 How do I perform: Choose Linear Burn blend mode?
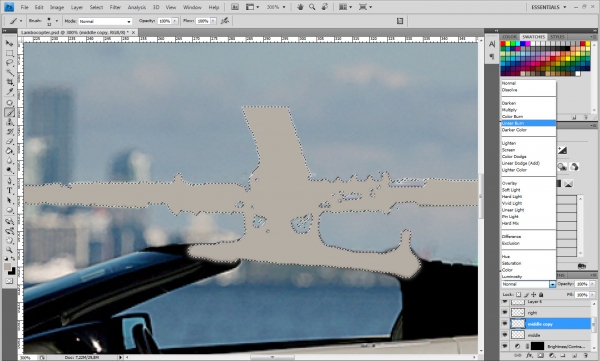[528, 123]
